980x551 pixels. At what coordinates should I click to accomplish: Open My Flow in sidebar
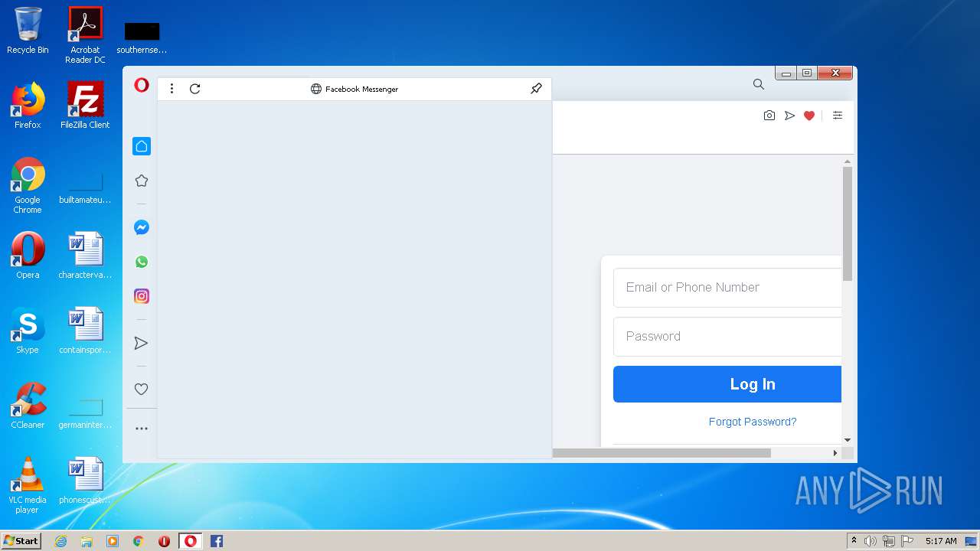[141, 343]
